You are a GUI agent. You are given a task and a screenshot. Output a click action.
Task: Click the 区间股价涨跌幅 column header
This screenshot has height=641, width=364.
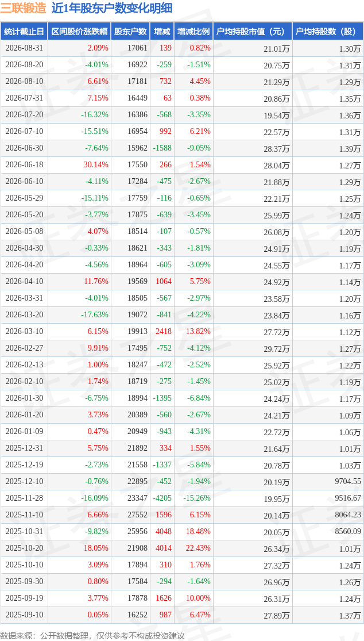coord(79,31)
